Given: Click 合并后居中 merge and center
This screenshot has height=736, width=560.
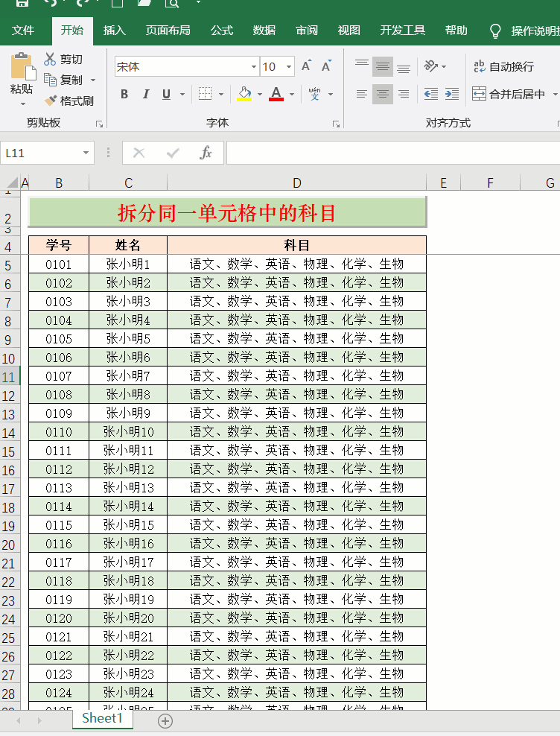Looking at the screenshot, I should (509, 94).
